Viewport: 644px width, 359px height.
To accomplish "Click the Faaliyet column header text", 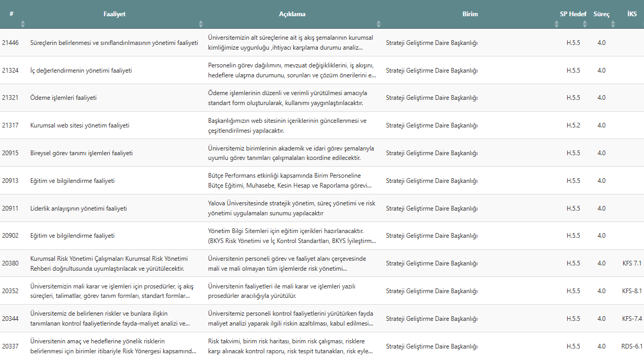I will pyautogui.click(x=114, y=14).
